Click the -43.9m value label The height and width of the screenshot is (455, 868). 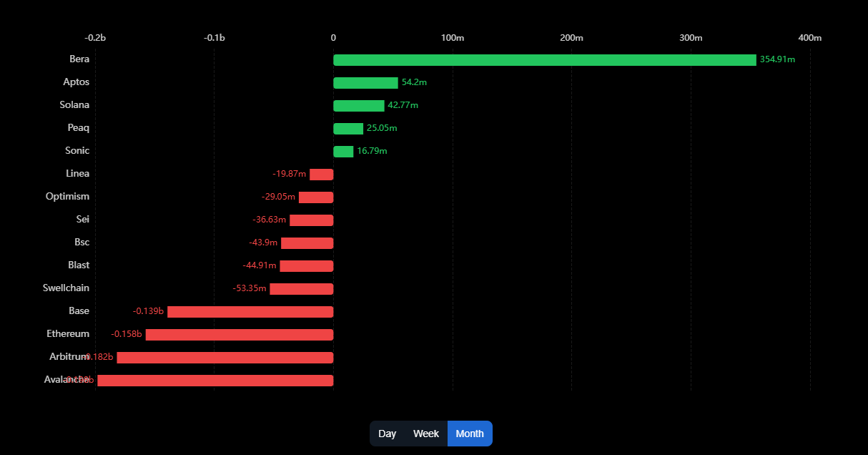coord(264,243)
